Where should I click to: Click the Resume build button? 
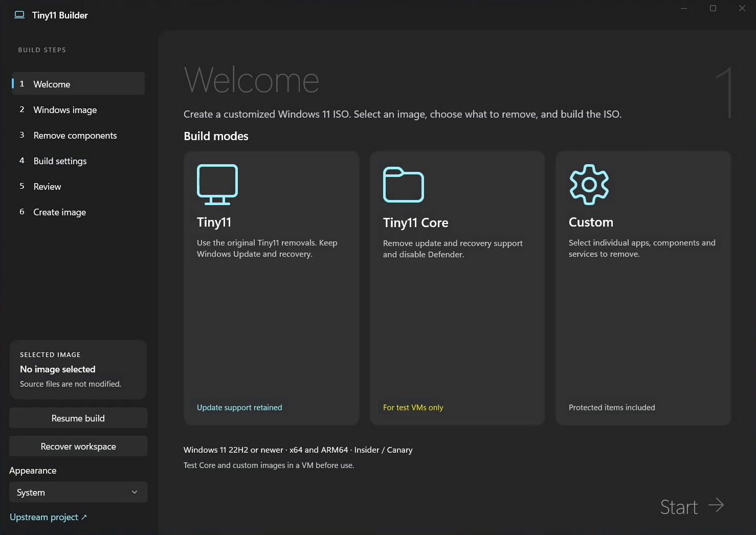pyautogui.click(x=78, y=418)
